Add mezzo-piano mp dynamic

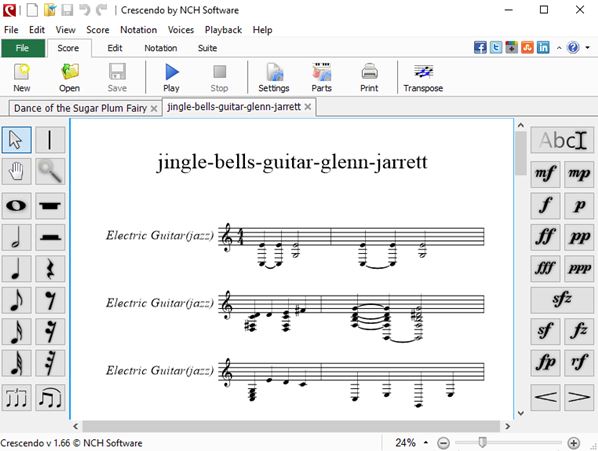(579, 174)
